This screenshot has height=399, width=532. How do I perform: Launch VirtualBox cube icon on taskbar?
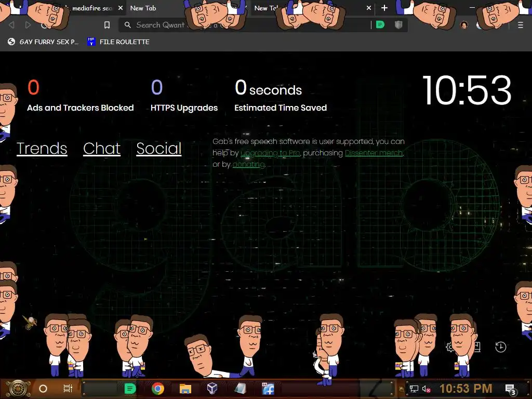coord(212,388)
